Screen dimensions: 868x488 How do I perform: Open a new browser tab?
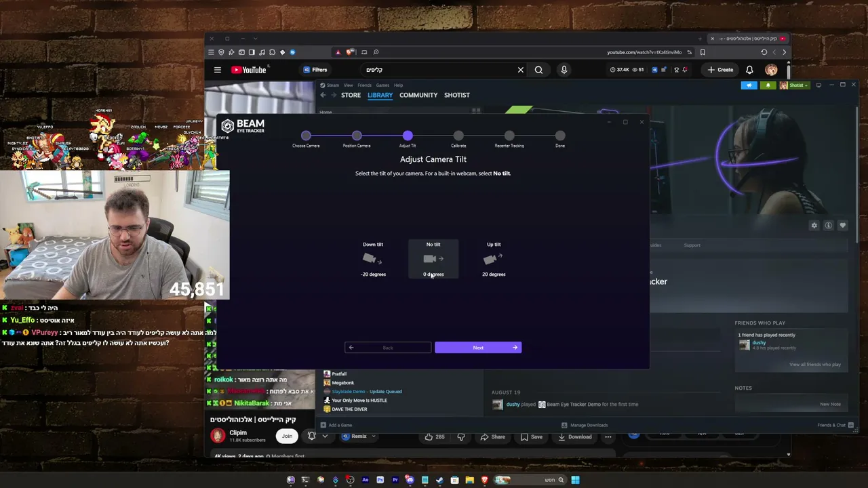click(x=701, y=39)
